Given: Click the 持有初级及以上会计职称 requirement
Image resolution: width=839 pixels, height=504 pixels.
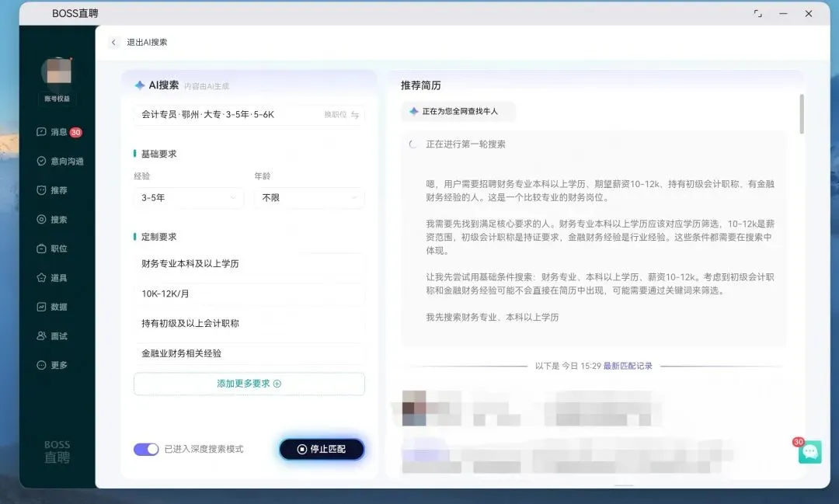Looking at the screenshot, I should pos(249,323).
